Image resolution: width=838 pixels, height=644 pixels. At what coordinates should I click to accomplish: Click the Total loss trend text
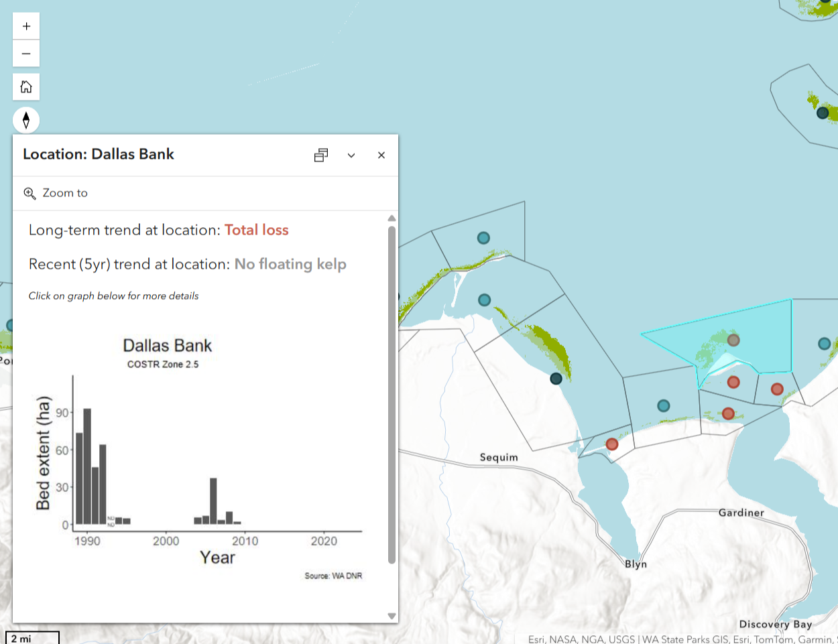pos(257,231)
